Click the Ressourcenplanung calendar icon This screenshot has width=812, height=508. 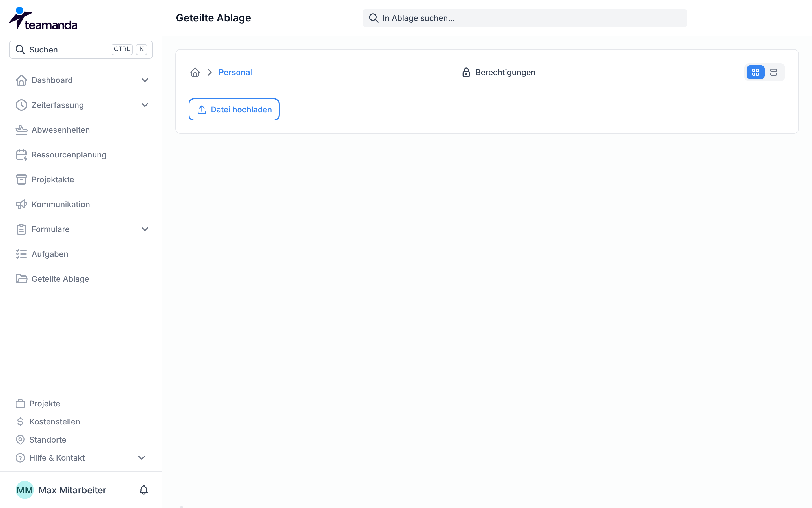click(x=21, y=155)
